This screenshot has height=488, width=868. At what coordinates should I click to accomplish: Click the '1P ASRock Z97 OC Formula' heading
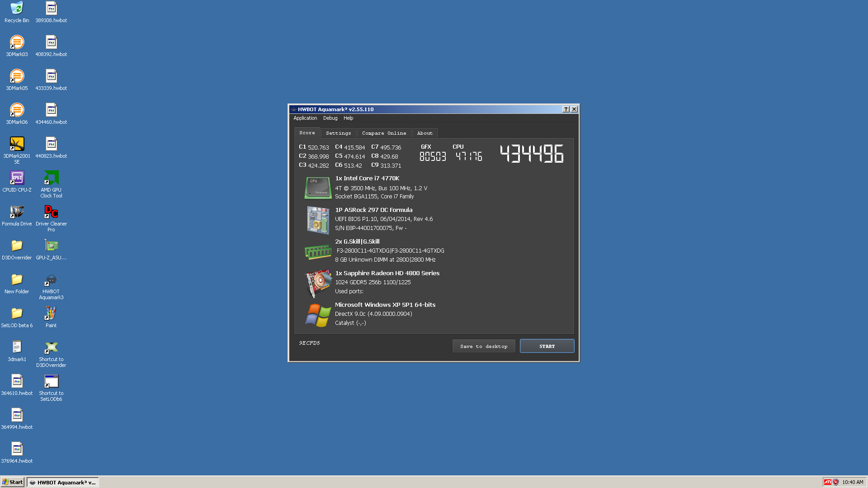click(374, 210)
